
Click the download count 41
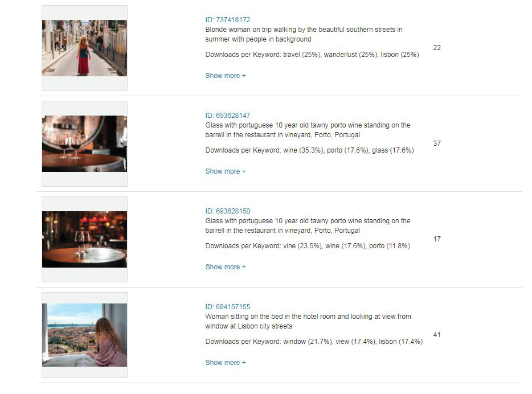click(437, 335)
